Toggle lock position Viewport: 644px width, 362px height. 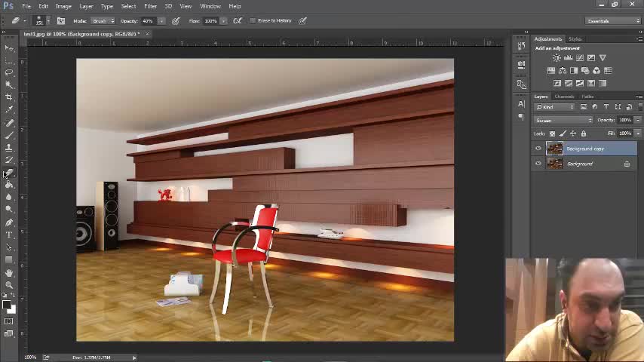(x=573, y=133)
